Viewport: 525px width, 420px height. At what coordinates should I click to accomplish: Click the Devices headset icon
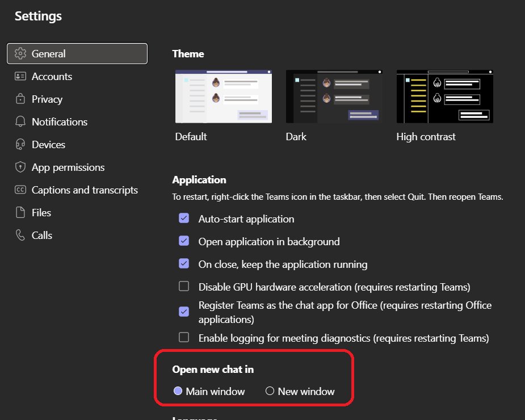click(20, 145)
